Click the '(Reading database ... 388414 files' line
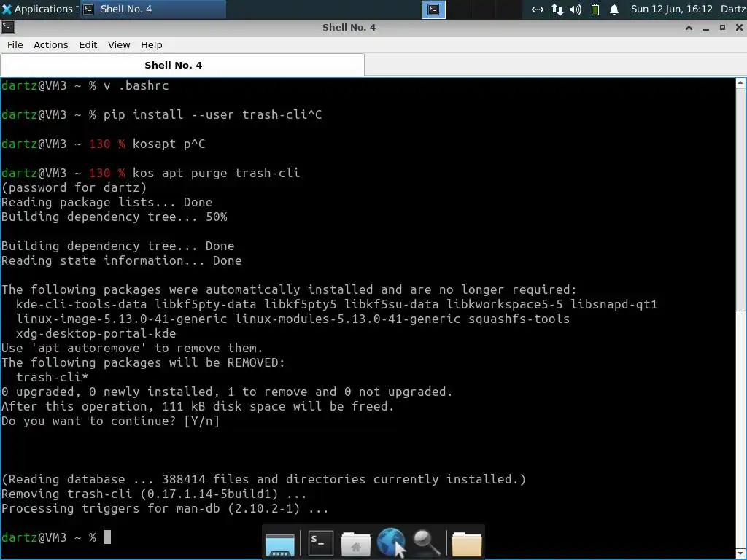The width and height of the screenshot is (747, 560). pos(263,479)
